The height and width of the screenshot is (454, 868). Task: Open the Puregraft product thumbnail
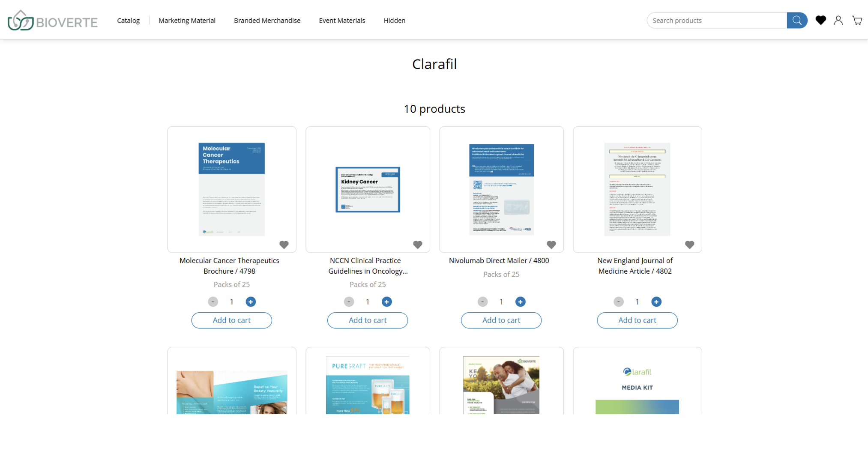[x=368, y=385]
